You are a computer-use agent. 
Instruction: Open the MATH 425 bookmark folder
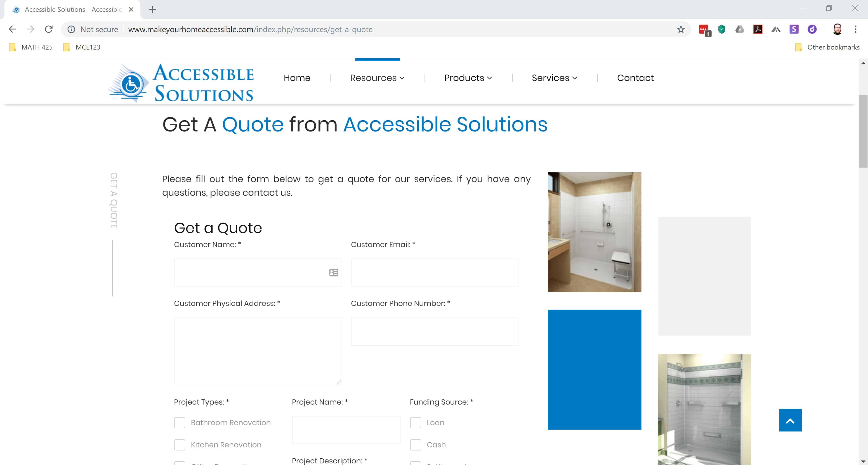click(31, 47)
